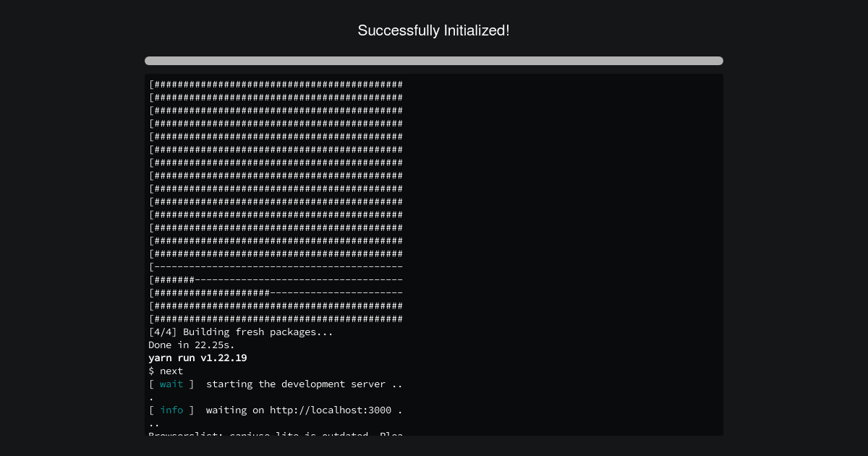Click the empty all-dashes progress line
Image resolution: width=868 pixels, height=456 pixels.
[x=276, y=267]
